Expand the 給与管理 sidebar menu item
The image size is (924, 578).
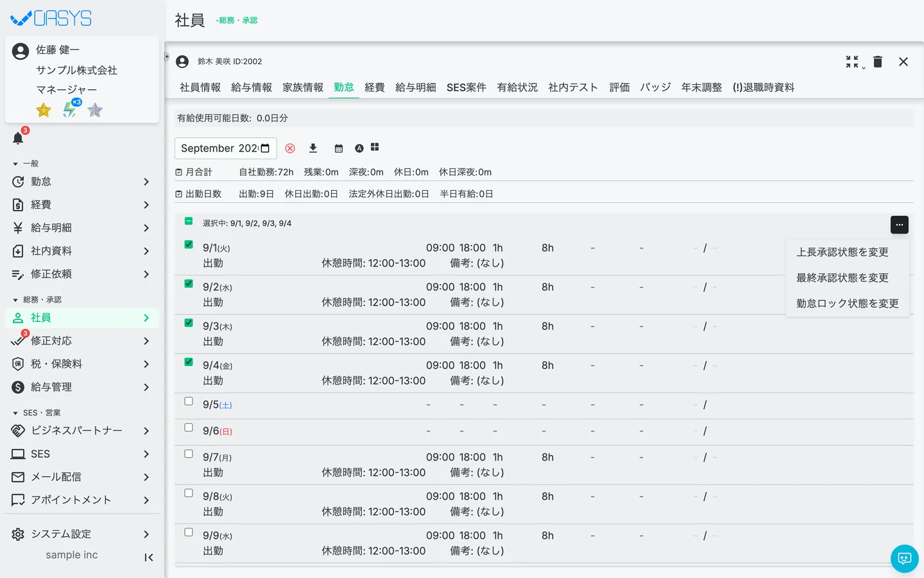(x=82, y=387)
